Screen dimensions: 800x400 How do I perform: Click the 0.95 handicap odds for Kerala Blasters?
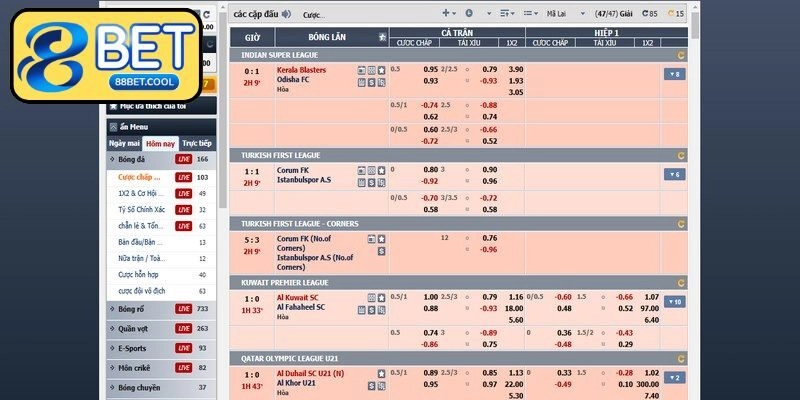(x=430, y=69)
